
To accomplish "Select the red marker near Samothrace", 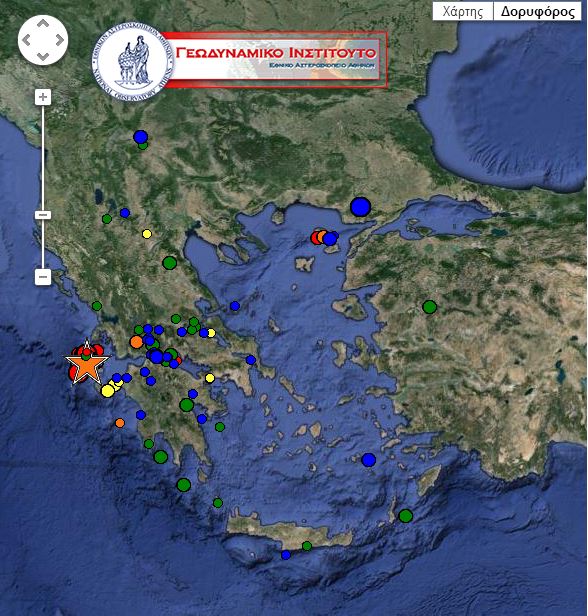I will pos(317,238).
